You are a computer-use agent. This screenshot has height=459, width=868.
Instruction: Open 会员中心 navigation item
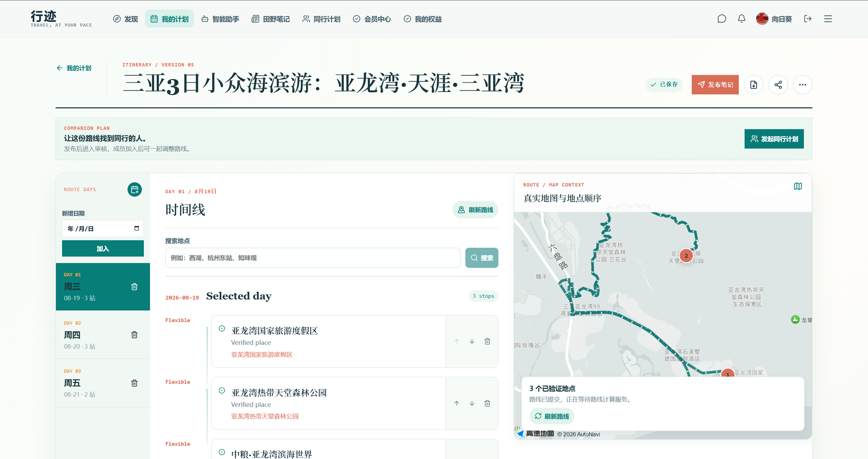click(x=372, y=19)
